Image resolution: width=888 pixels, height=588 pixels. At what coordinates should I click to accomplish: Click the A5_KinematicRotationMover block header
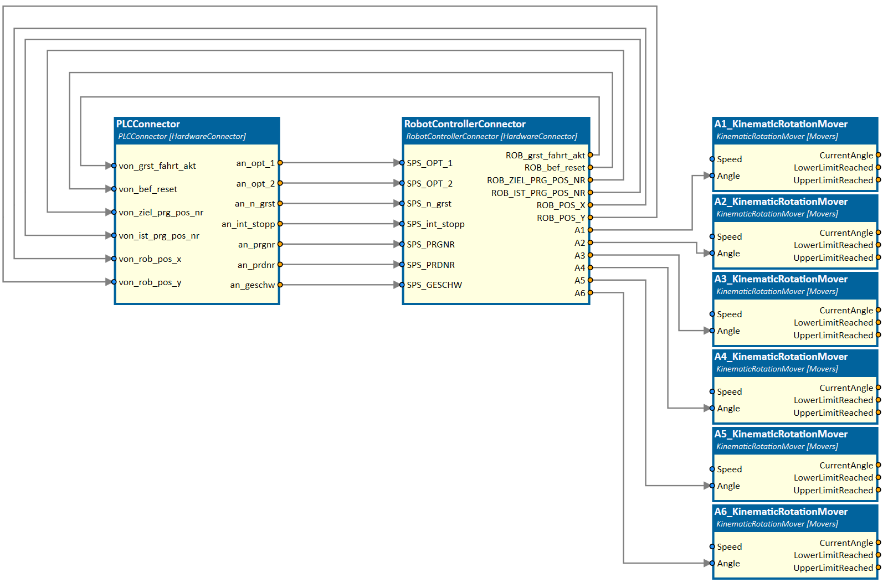pos(795,440)
